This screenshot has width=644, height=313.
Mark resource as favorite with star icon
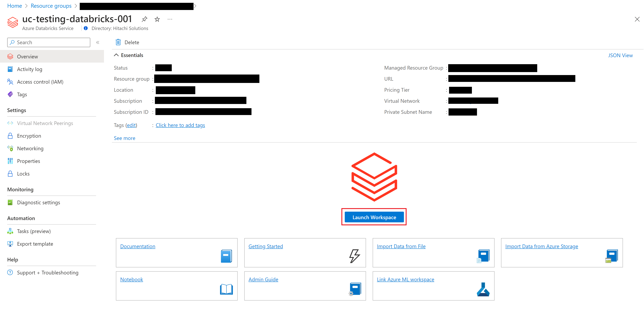point(157,19)
